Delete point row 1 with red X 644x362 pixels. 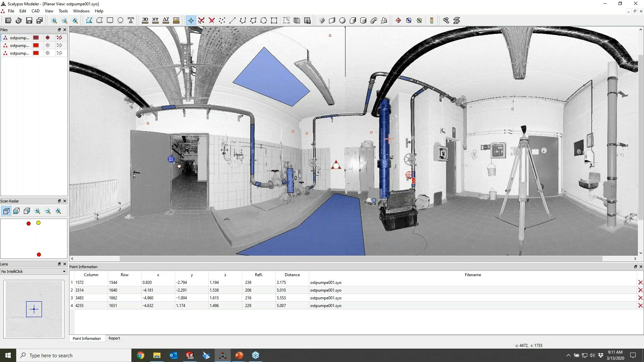[x=640, y=283]
